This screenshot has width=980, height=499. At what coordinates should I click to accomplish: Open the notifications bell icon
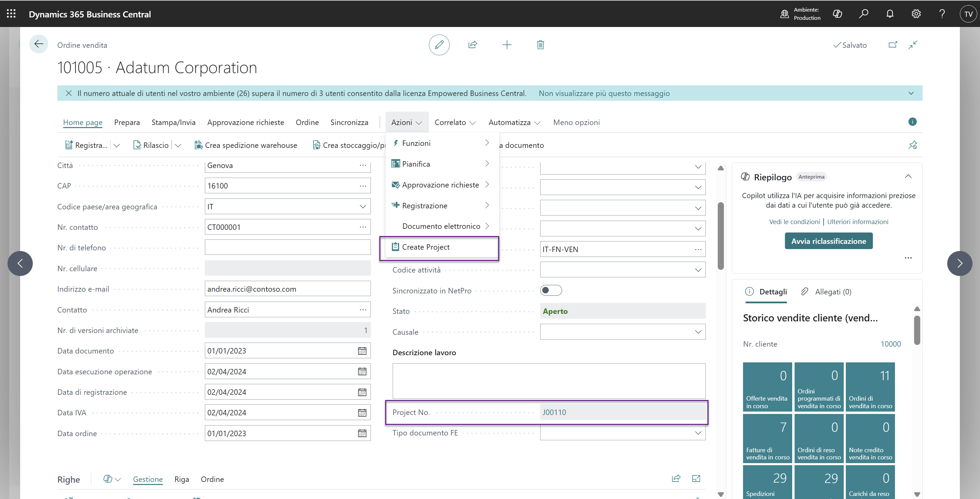point(890,14)
